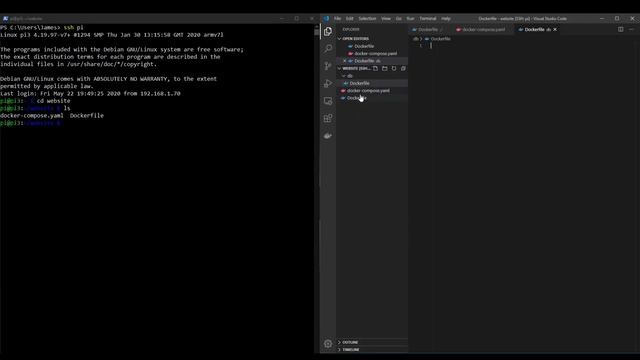
Task: Minimize the Visual Studio Code window
Action: tap(602, 18)
